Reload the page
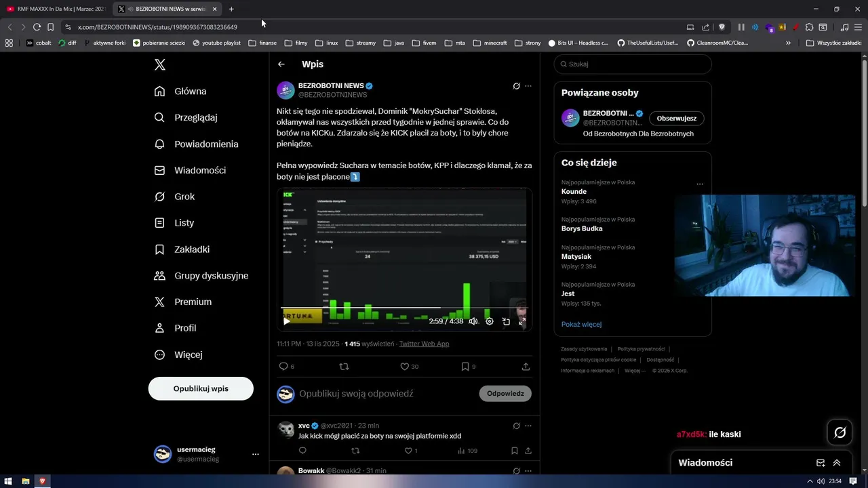The width and height of the screenshot is (868, 488). 37,27
